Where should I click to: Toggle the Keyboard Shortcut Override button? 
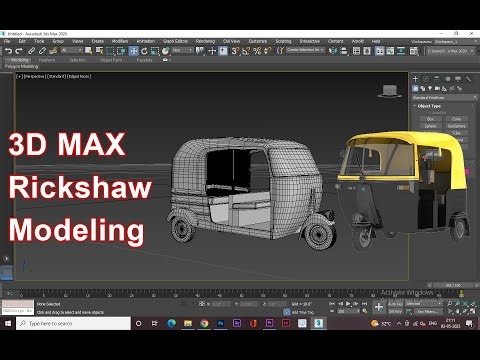coord(223,51)
